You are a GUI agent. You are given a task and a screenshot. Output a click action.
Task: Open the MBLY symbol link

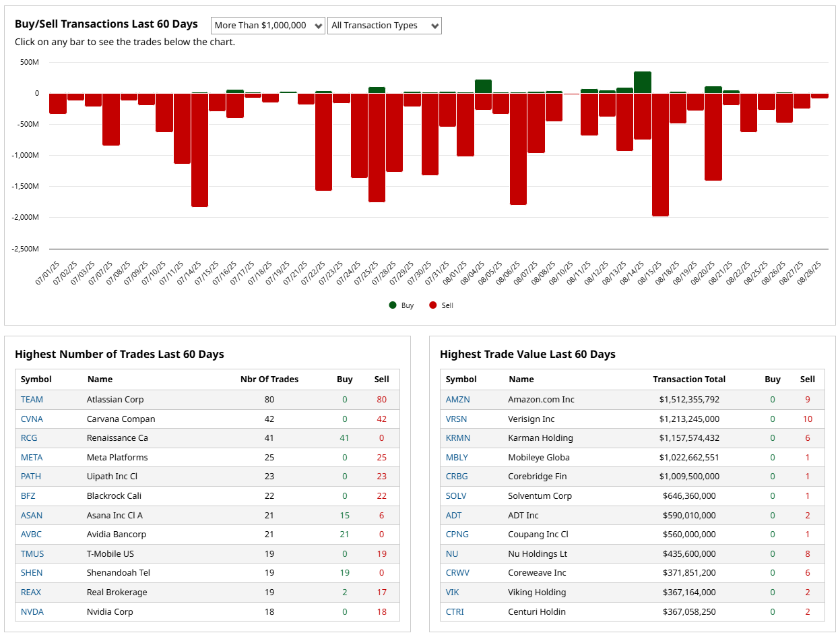457,458
